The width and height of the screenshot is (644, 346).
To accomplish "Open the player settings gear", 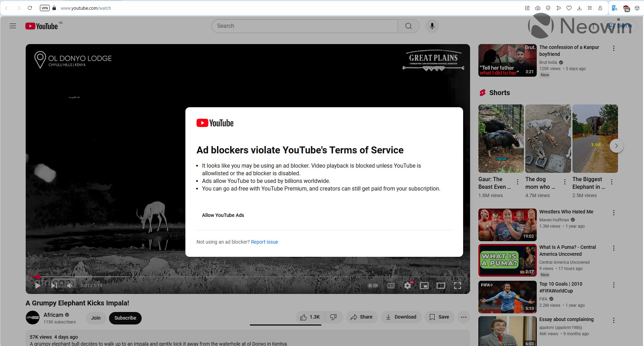I will pos(407,285).
